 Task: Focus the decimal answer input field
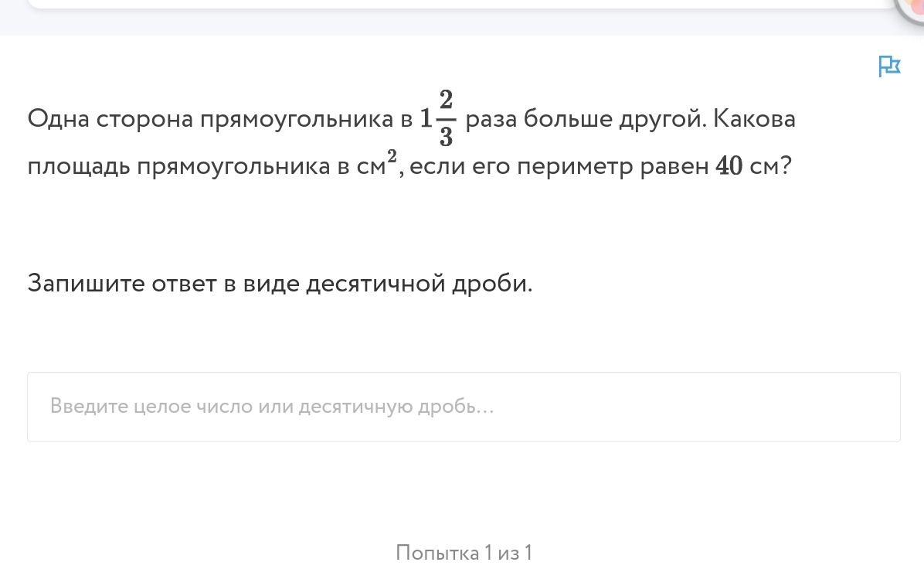[x=464, y=407]
